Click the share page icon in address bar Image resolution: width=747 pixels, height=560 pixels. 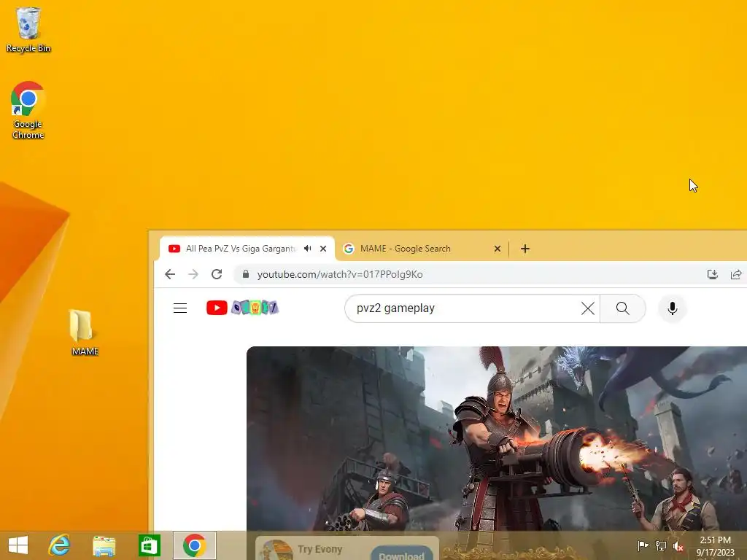click(735, 274)
